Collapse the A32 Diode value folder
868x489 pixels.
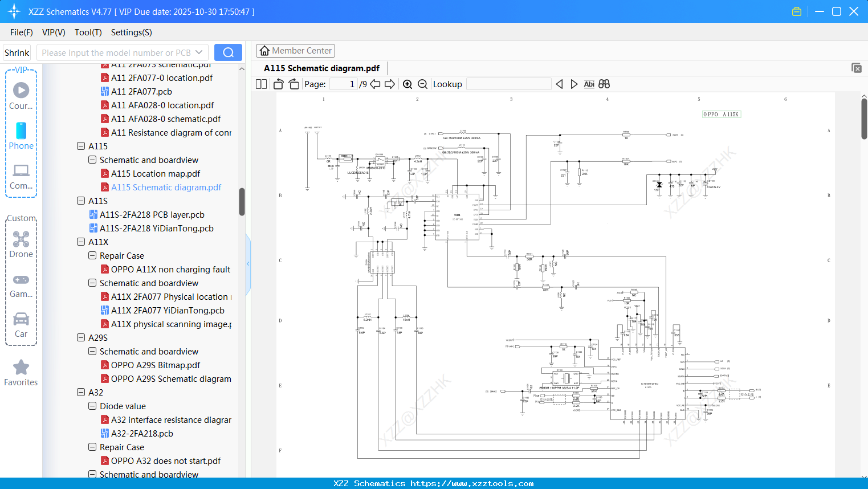[92, 406]
